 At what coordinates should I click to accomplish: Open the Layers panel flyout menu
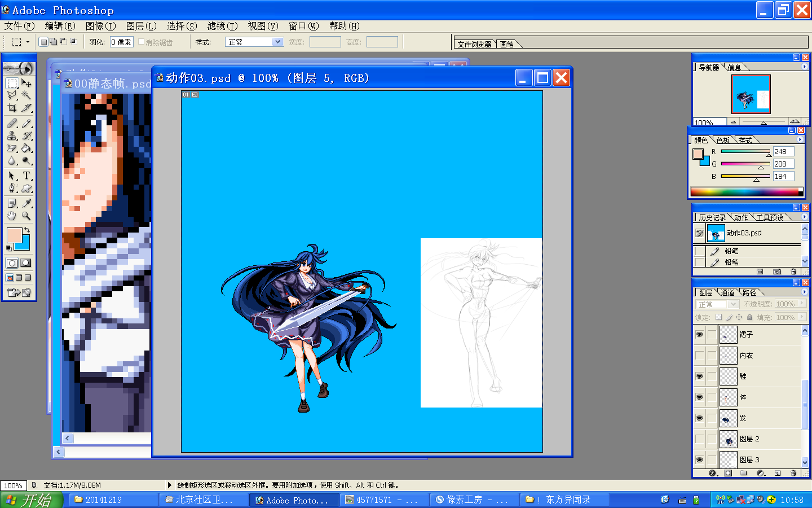coord(804,292)
